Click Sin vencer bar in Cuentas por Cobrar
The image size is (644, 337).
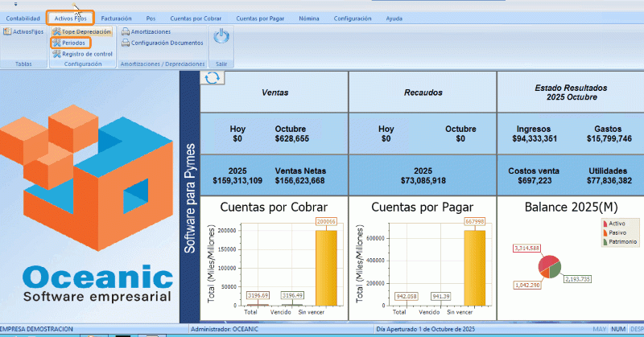coord(326,268)
